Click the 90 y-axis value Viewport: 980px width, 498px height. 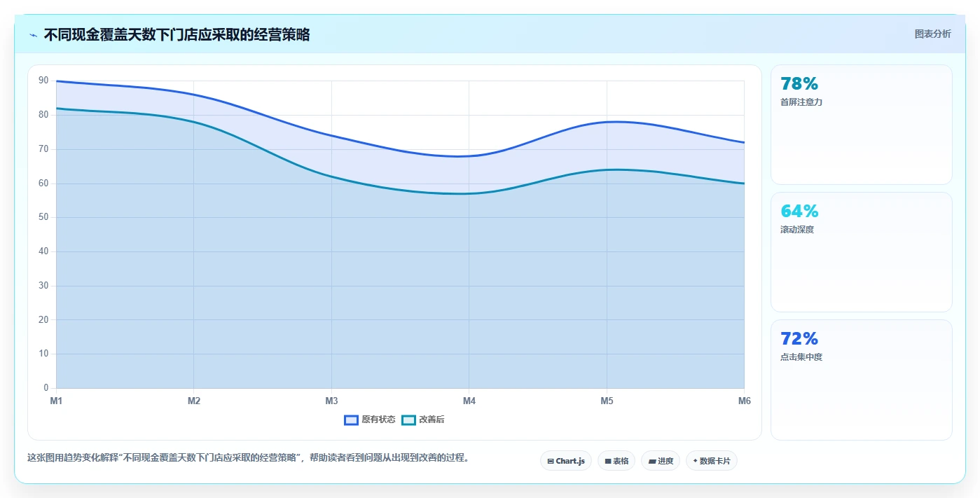point(43,81)
